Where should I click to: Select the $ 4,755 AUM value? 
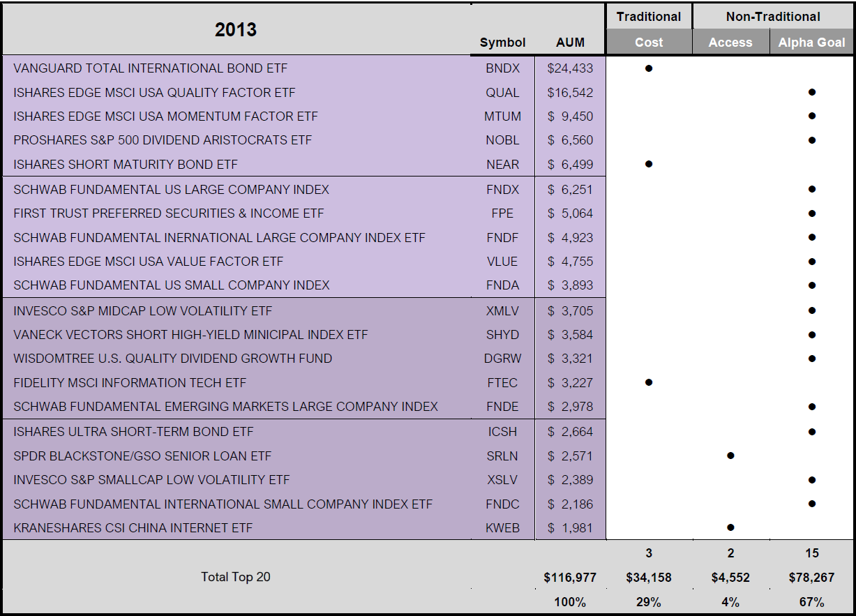(x=570, y=261)
